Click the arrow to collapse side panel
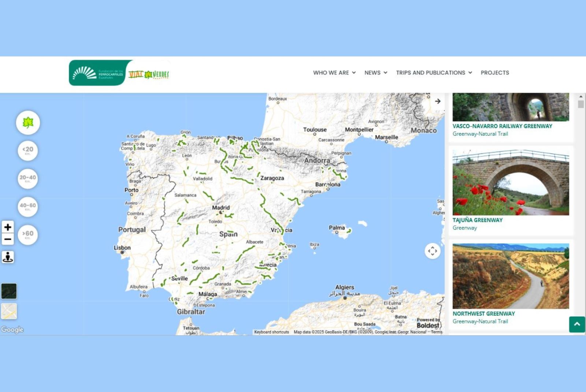Screen dimensions: 586x392 tap(438, 101)
